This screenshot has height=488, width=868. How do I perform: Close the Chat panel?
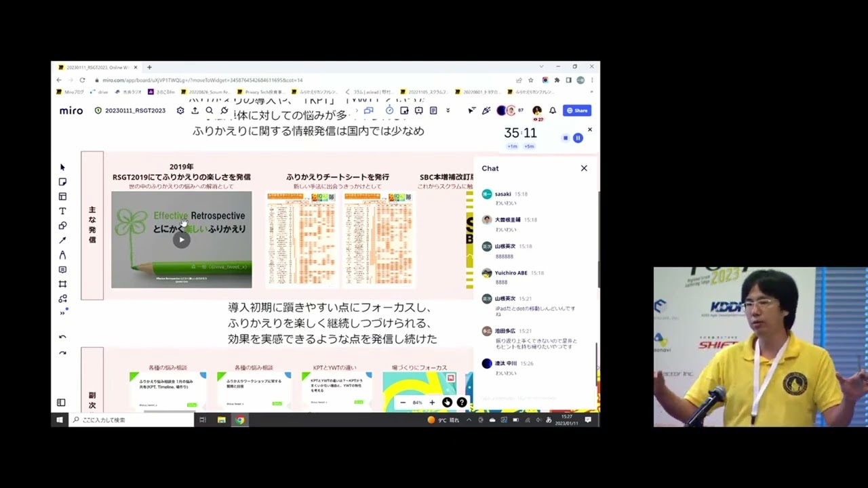584,168
